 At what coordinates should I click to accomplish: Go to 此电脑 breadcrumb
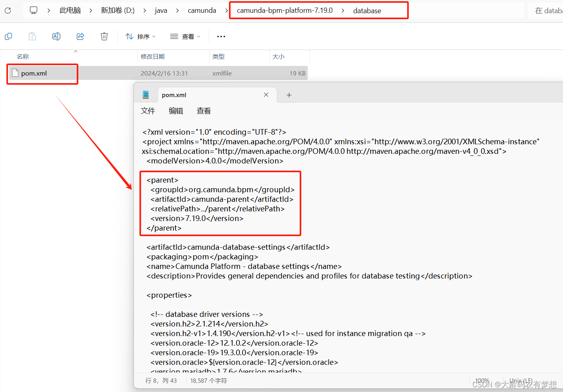tap(70, 10)
